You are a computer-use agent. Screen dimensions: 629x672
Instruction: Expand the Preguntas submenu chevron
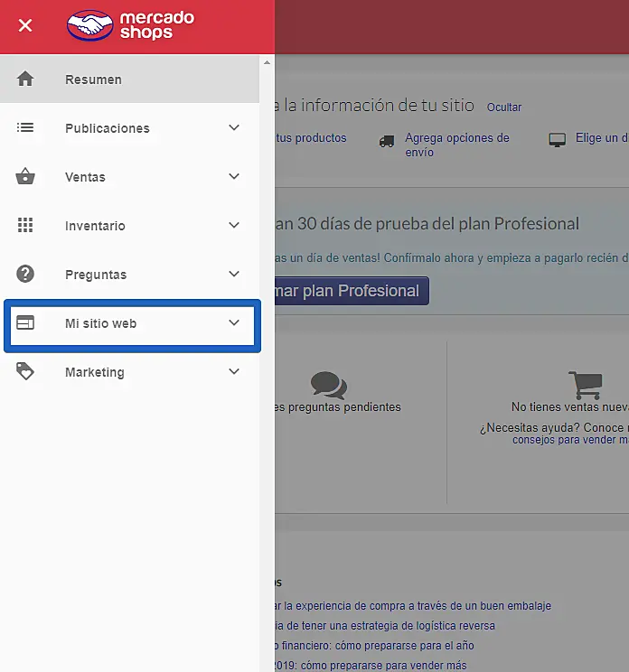tap(234, 275)
